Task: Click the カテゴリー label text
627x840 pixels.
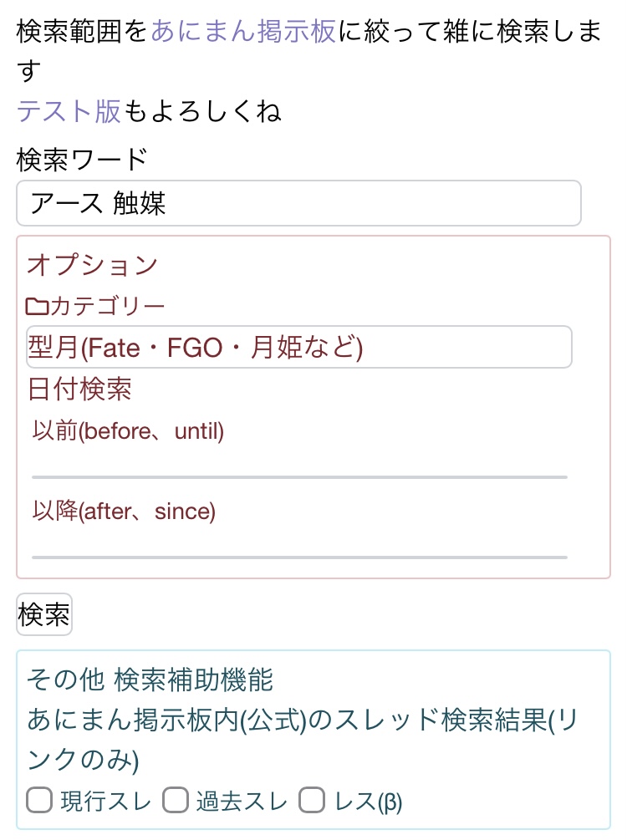Action: (x=108, y=307)
